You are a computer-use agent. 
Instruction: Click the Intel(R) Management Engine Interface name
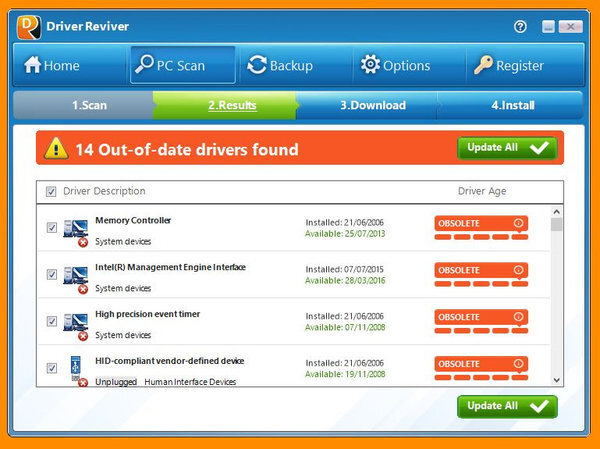click(x=170, y=267)
